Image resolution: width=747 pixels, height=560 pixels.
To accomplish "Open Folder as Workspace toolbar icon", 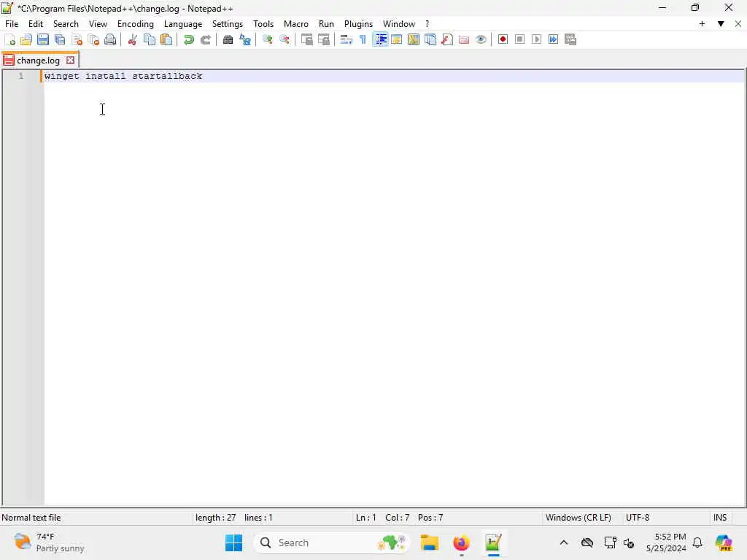I will click(x=463, y=39).
